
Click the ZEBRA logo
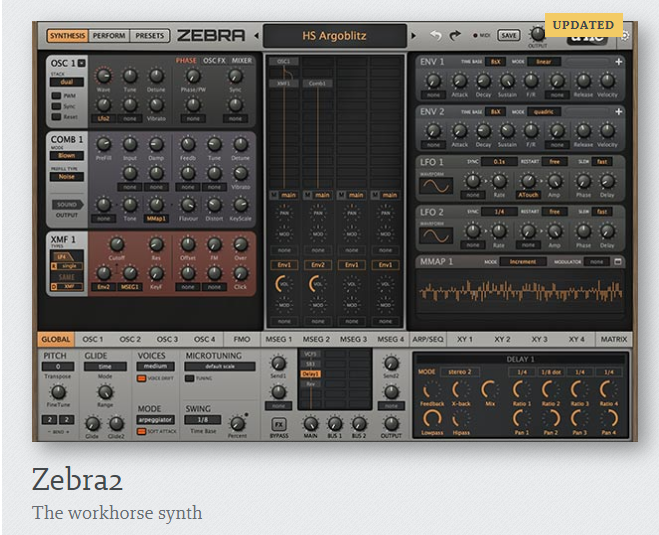tap(211, 36)
